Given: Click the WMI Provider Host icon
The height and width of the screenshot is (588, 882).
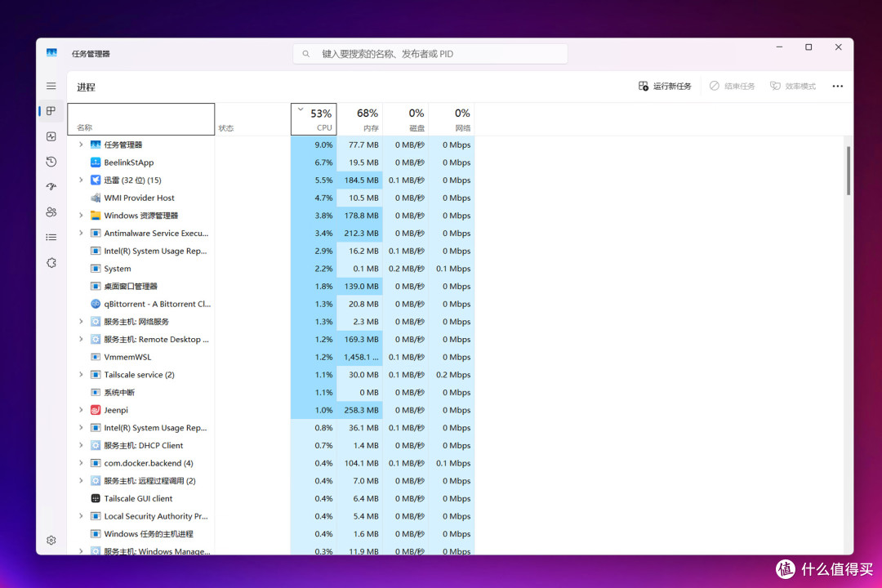Looking at the screenshot, I should (x=96, y=198).
